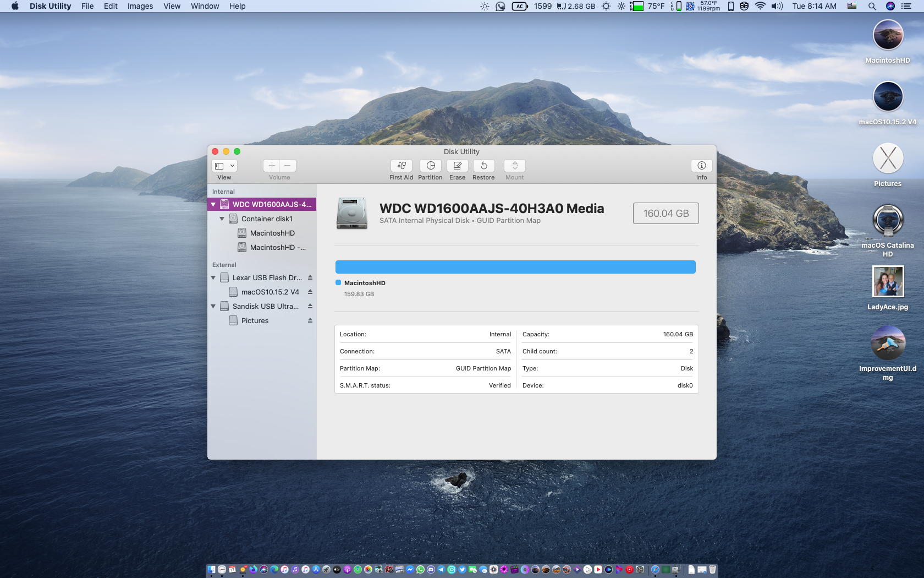This screenshot has height=578, width=924.
Task: Click the Wi-Fi status icon
Action: tap(760, 6)
